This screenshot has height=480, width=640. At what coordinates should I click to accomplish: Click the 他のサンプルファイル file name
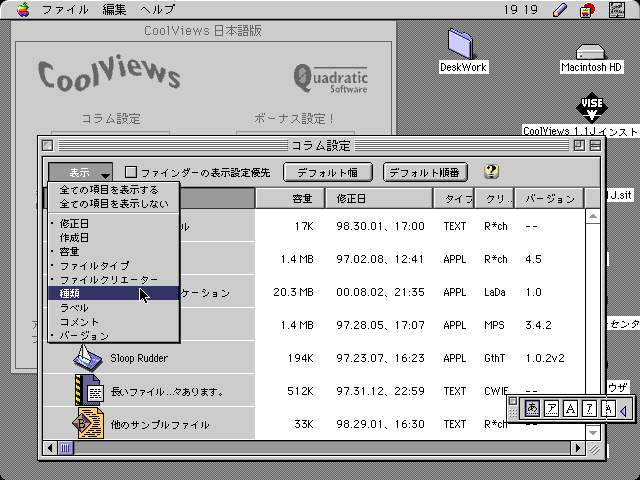pyautogui.click(x=160, y=424)
